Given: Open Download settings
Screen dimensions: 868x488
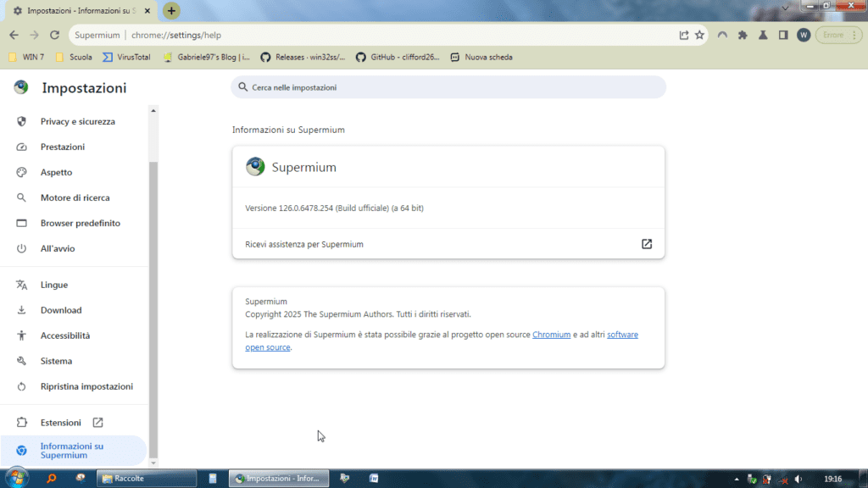Looking at the screenshot, I should click(75, 310).
